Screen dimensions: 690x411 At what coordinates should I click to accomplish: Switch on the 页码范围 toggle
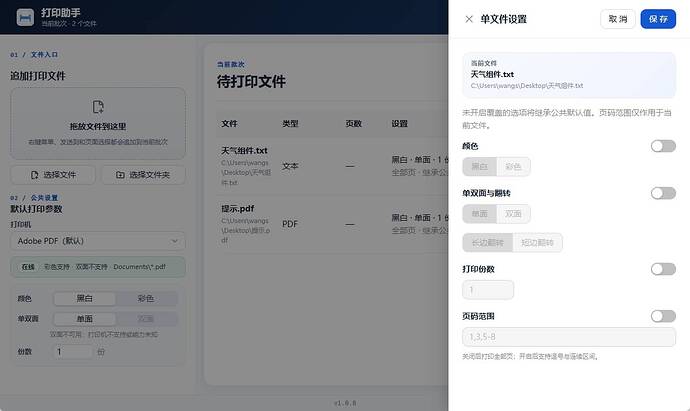click(663, 316)
